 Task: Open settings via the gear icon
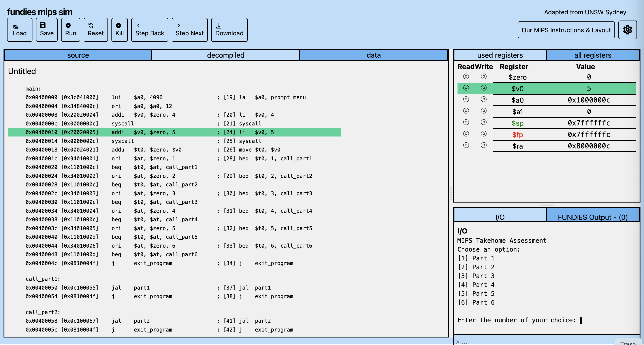coord(627,30)
